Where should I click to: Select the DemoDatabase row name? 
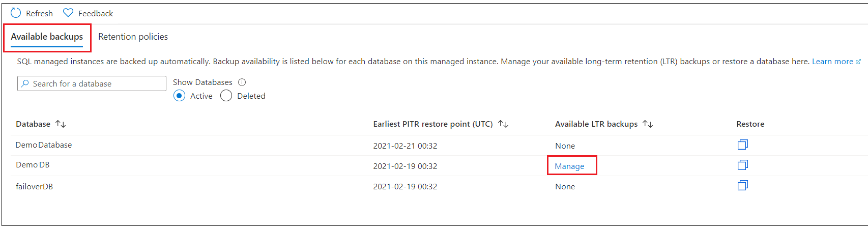tap(44, 145)
